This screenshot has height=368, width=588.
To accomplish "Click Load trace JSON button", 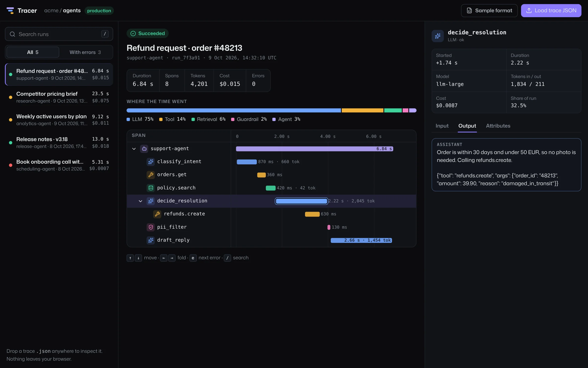I will (x=551, y=11).
